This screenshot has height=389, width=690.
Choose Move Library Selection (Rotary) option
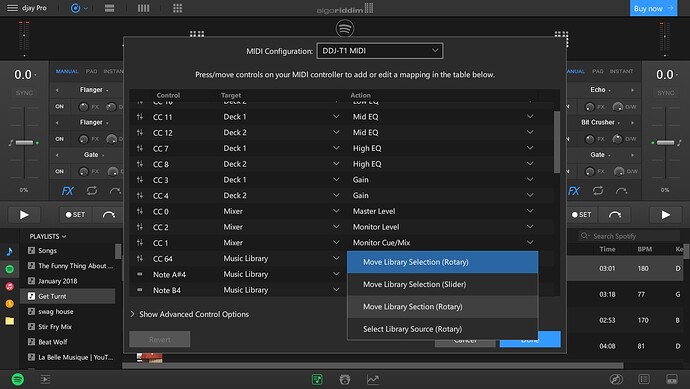point(442,262)
